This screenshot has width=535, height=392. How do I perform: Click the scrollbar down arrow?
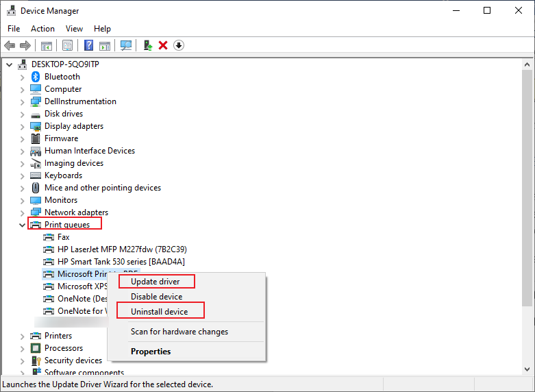(x=527, y=369)
